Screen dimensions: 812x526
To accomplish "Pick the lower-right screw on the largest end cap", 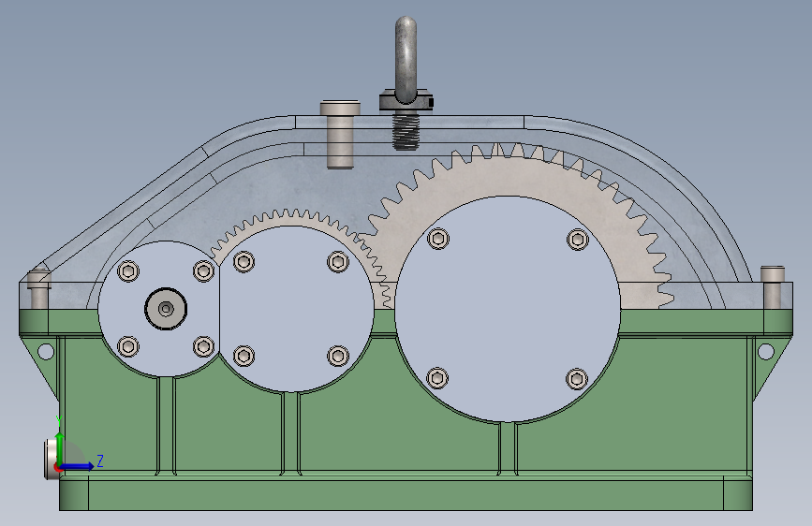I will (x=577, y=379).
